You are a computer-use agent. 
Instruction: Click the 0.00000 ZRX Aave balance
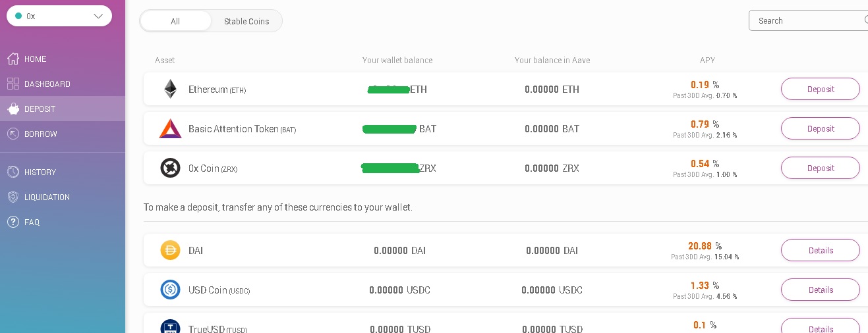point(552,168)
